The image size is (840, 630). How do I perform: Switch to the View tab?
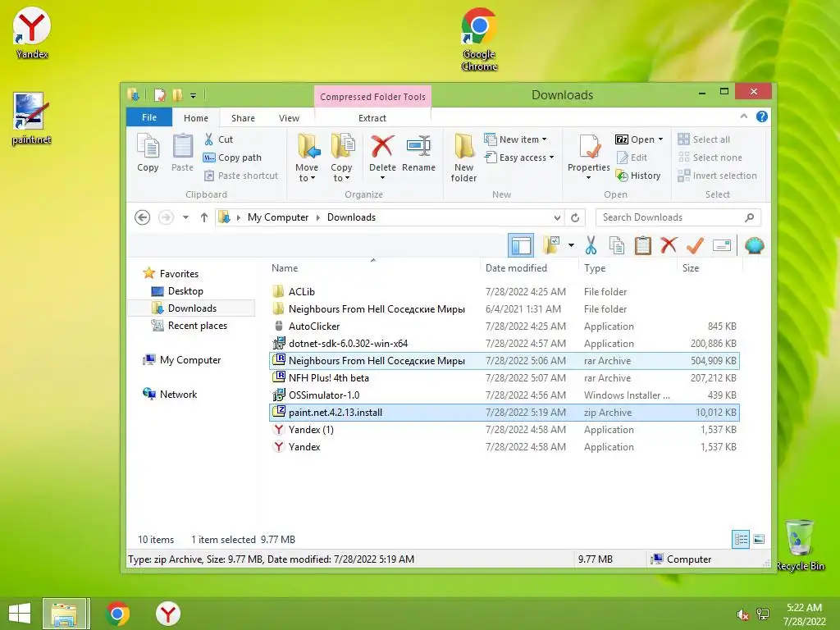pyautogui.click(x=289, y=118)
